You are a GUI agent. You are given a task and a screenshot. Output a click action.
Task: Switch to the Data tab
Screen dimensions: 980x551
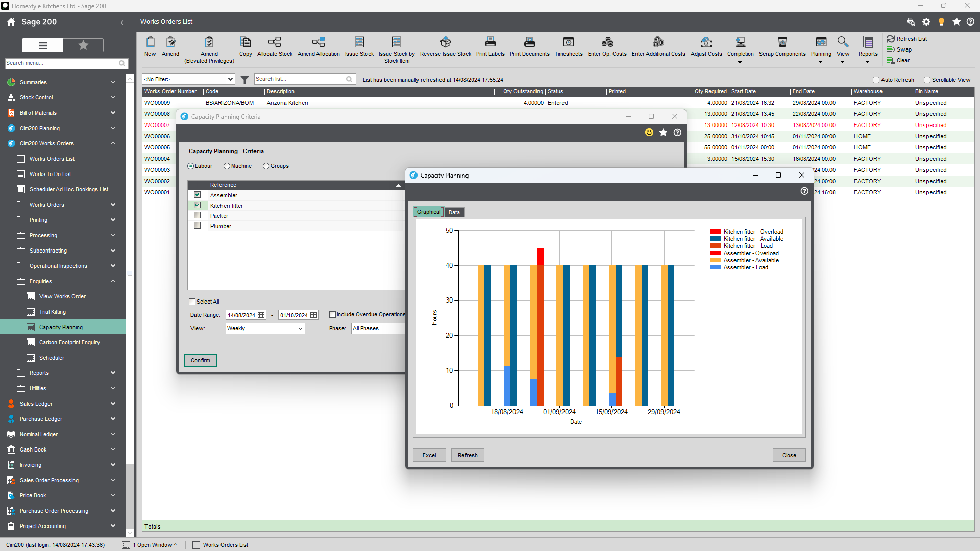tap(454, 213)
